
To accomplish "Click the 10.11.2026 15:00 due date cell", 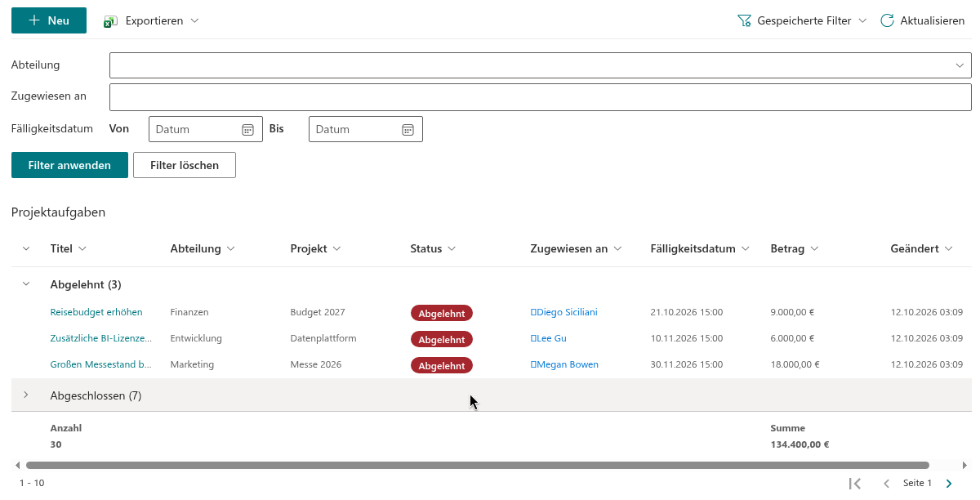I will click(x=687, y=338).
